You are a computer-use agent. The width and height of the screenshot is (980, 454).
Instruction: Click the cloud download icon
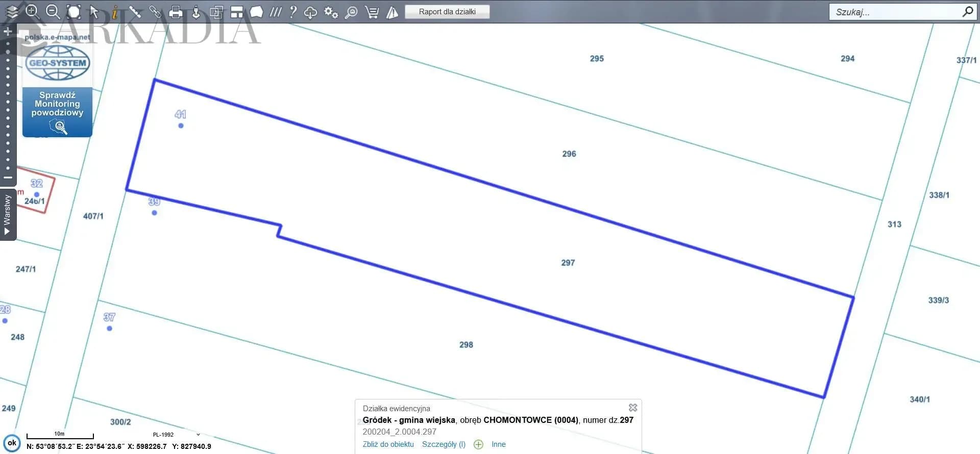[x=310, y=12]
